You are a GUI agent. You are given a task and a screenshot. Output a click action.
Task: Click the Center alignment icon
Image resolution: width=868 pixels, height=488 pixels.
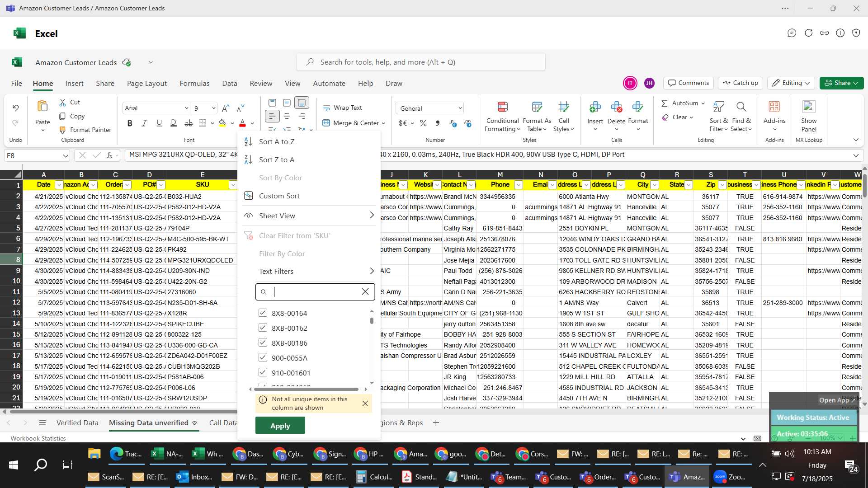[x=287, y=117]
